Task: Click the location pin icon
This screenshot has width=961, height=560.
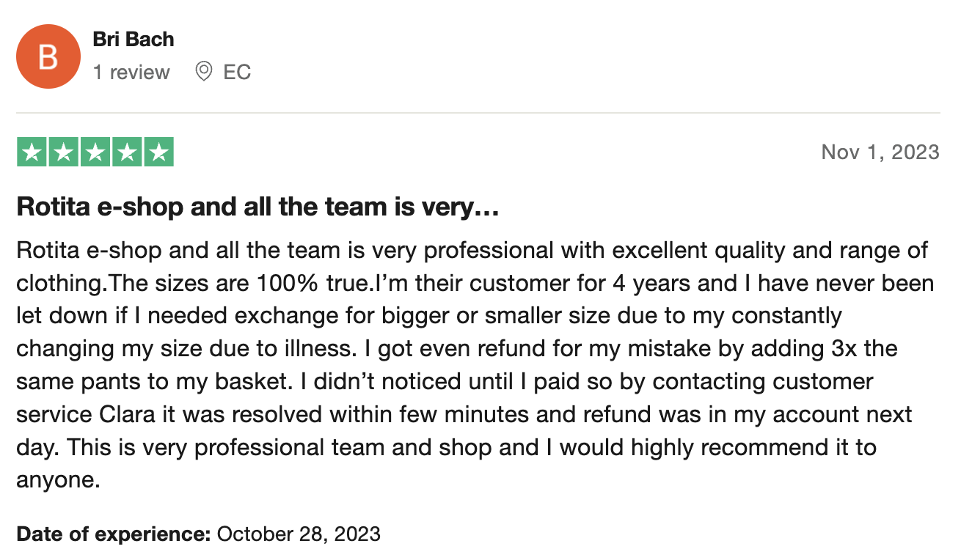Action: (204, 72)
